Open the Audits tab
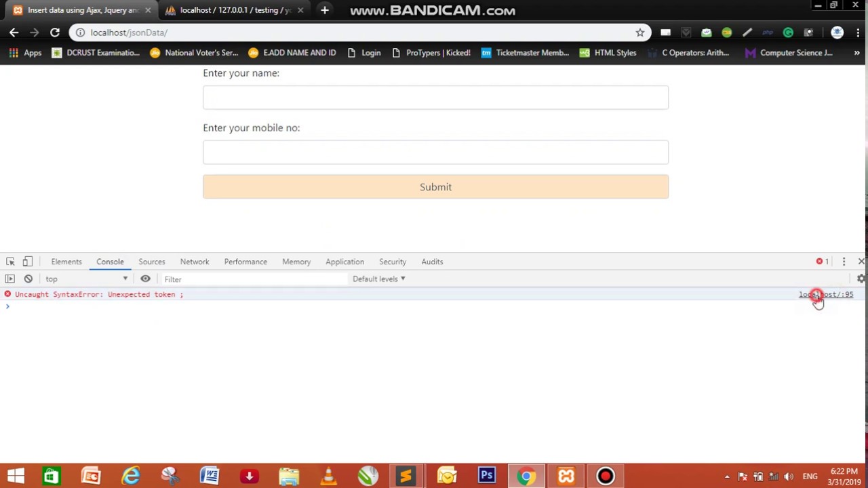868x488 pixels. (x=432, y=262)
